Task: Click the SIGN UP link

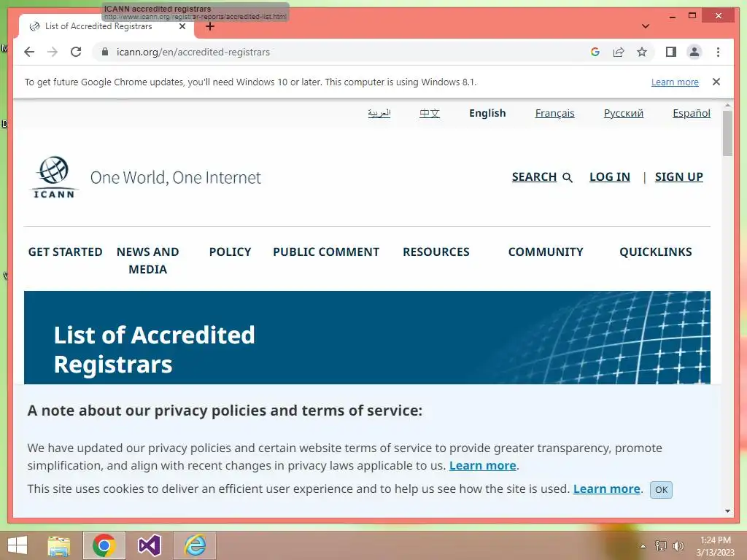Action: coord(679,177)
